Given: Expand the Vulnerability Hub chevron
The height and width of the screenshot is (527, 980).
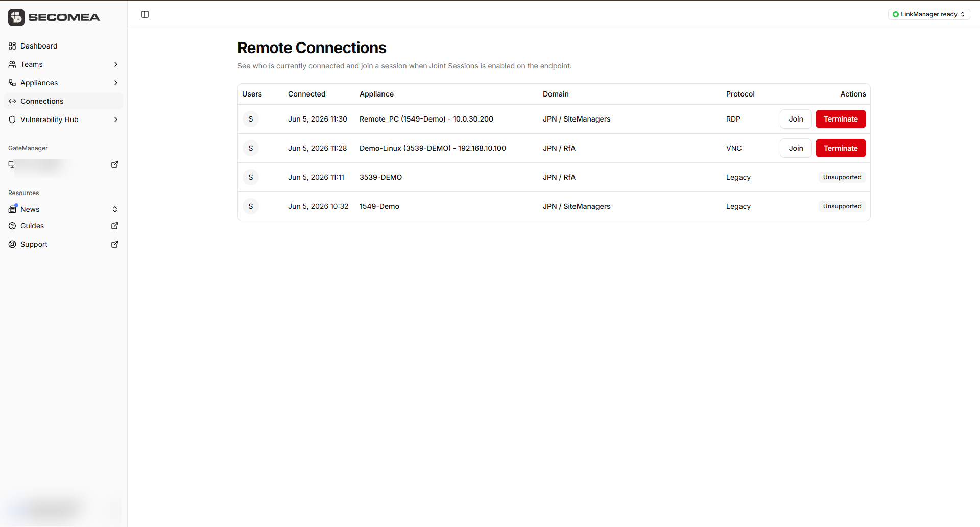Looking at the screenshot, I should tap(116, 119).
